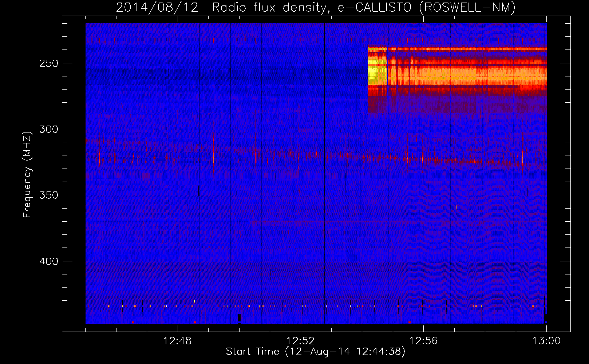Click the 12:52 time tick label
The image size is (589, 364).
(x=301, y=341)
